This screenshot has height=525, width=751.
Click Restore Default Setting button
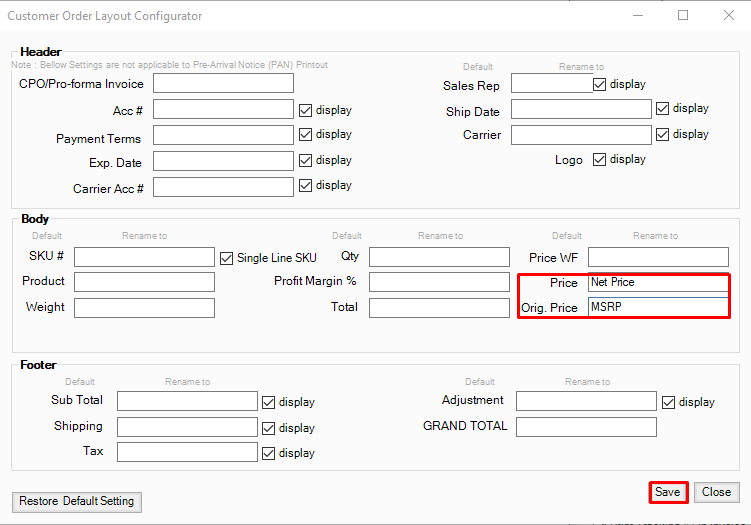click(x=78, y=501)
